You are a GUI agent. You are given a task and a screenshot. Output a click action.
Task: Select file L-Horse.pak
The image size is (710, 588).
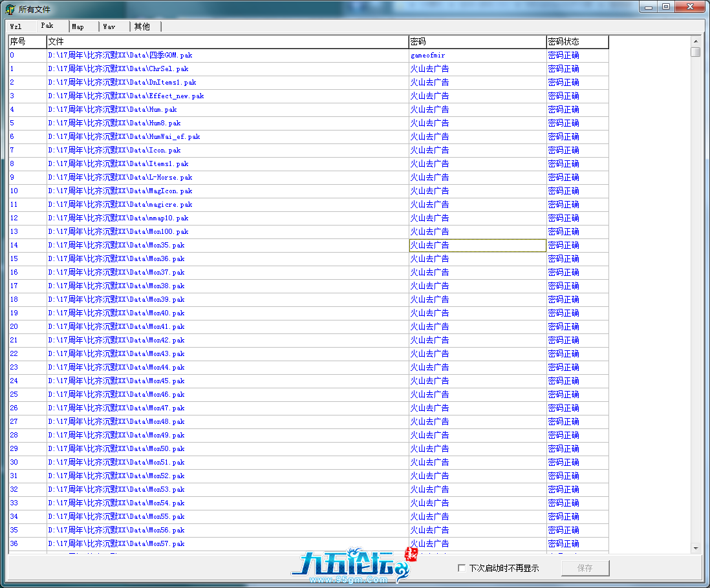(228, 177)
